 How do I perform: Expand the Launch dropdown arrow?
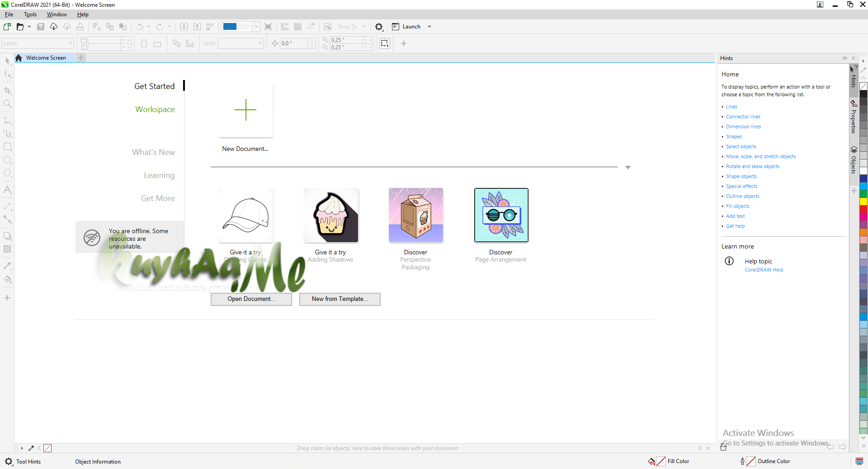(x=429, y=27)
